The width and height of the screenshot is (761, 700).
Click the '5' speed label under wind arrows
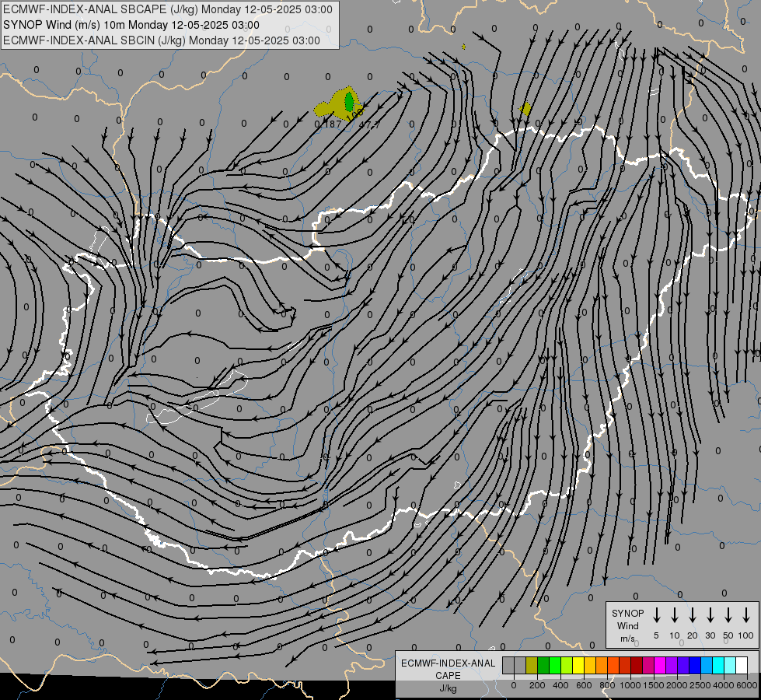tap(656, 635)
